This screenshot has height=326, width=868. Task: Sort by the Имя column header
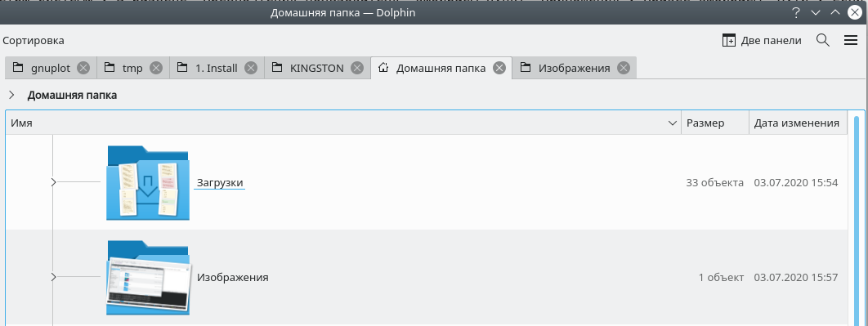[x=343, y=123]
